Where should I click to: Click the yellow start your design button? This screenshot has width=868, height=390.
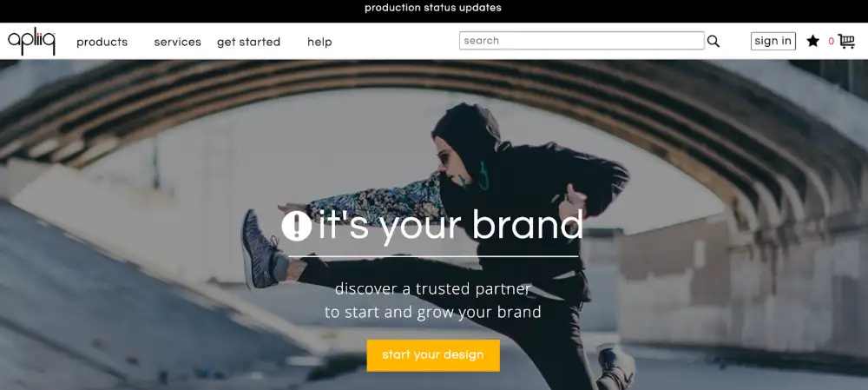pos(433,355)
